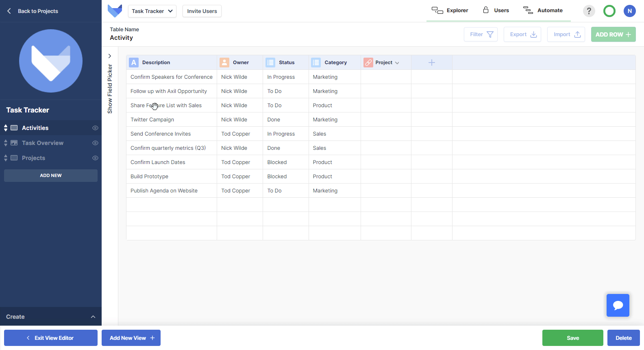The width and height of the screenshot is (644, 350).
Task: Toggle visibility of the Activities view
Action: [x=95, y=128]
